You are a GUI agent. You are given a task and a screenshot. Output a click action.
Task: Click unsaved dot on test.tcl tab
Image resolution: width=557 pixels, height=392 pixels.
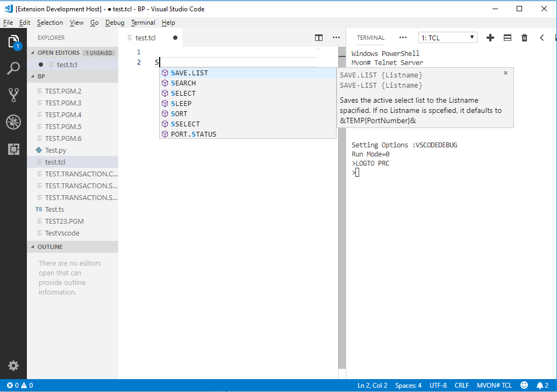pyautogui.click(x=175, y=38)
